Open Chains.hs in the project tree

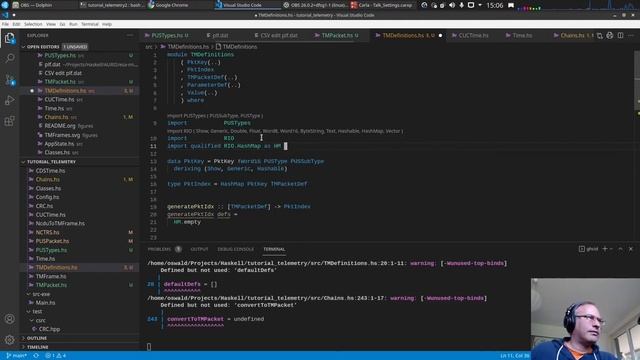point(48,180)
